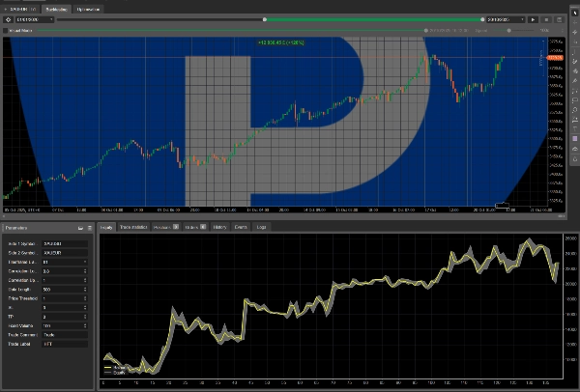Viewport: 580px width, 392px height.
Task: Click the date range end handle
Action: 482,19
